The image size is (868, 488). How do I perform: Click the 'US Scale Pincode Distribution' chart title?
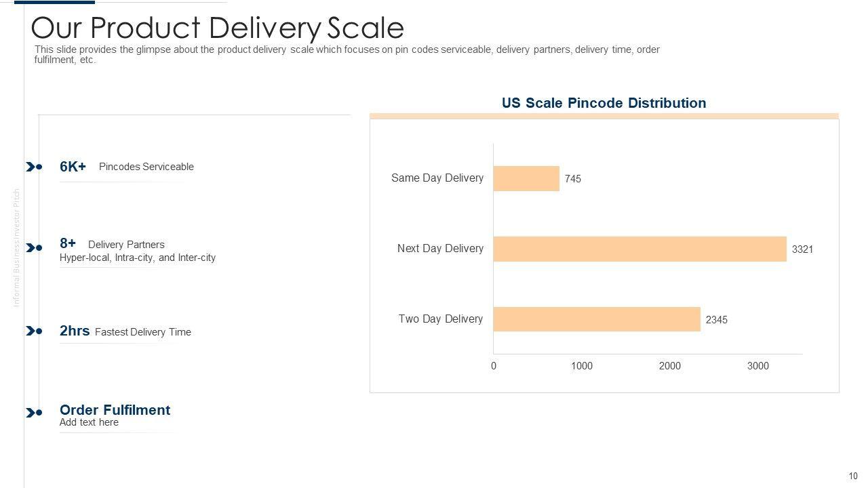(x=604, y=103)
